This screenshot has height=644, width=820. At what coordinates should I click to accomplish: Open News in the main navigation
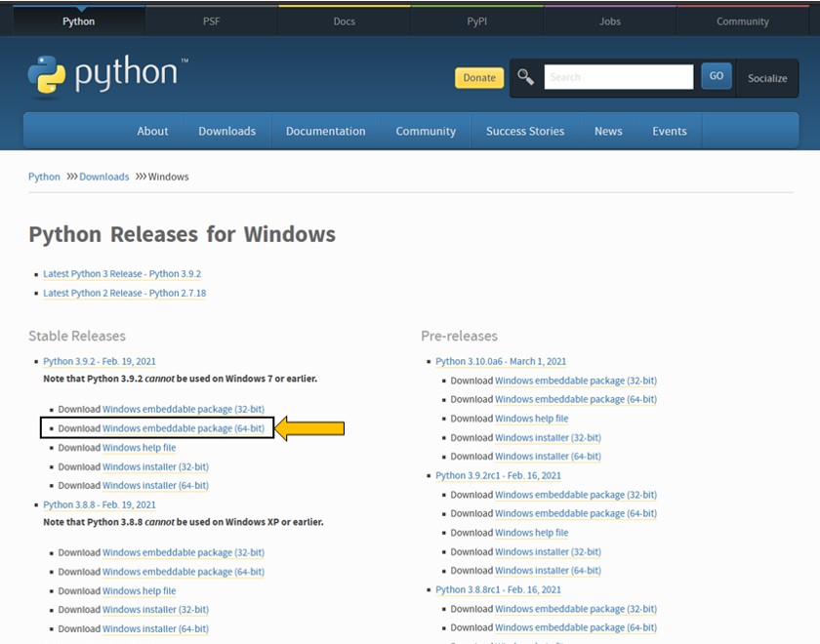pyautogui.click(x=608, y=131)
